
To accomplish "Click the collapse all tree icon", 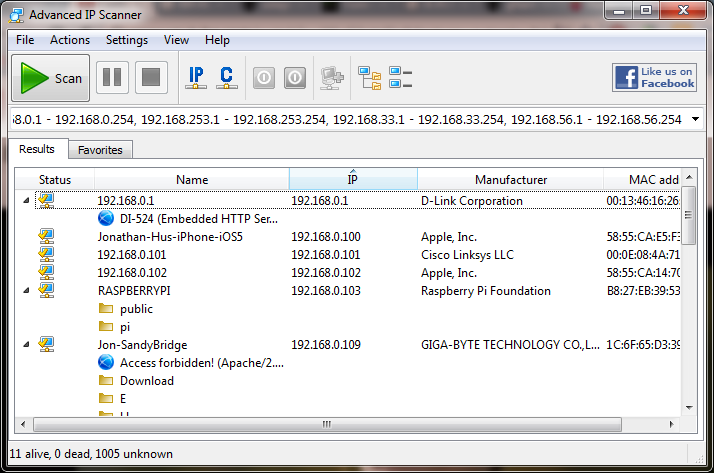I will (x=401, y=77).
